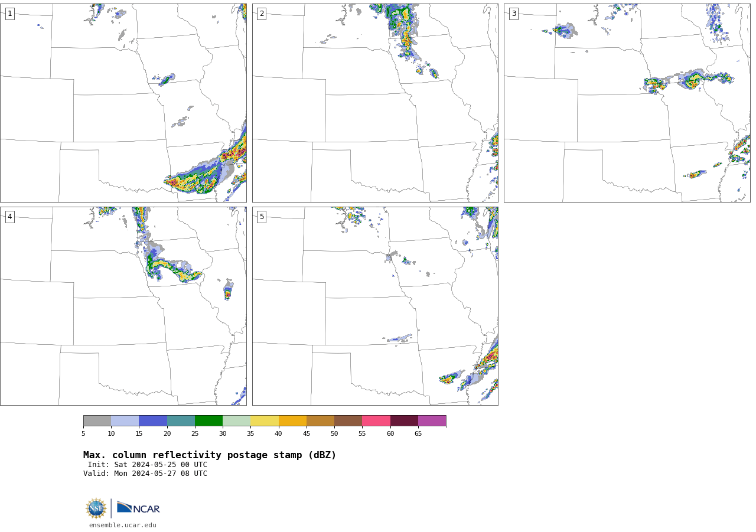Click the pale green 30-35 dBZ swatch
Image resolution: width=756 pixels, height=532 pixels.
point(237,421)
